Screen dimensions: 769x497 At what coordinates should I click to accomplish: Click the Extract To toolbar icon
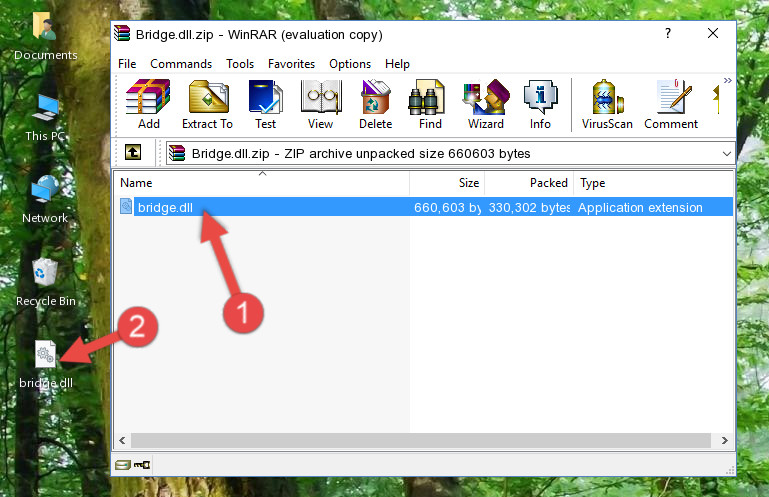click(x=207, y=105)
